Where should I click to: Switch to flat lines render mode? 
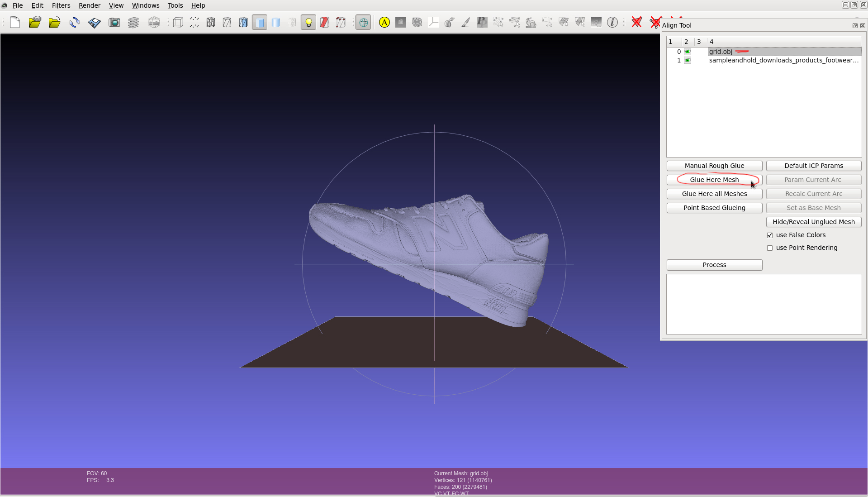coord(243,22)
